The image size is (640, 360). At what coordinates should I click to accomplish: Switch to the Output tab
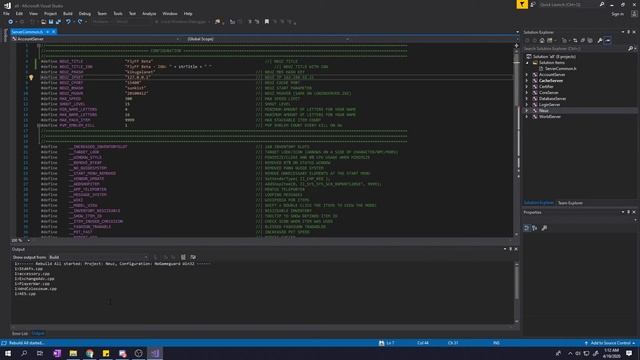click(x=38, y=333)
